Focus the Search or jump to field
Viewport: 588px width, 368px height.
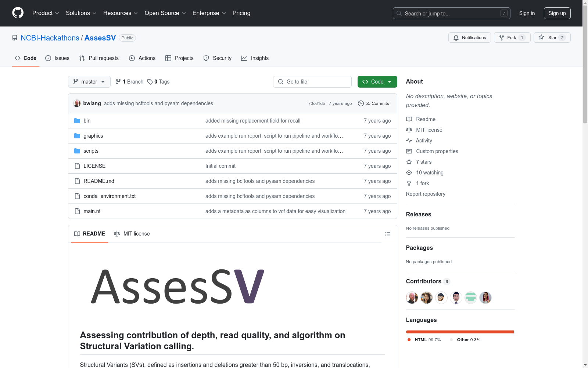pos(451,13)
